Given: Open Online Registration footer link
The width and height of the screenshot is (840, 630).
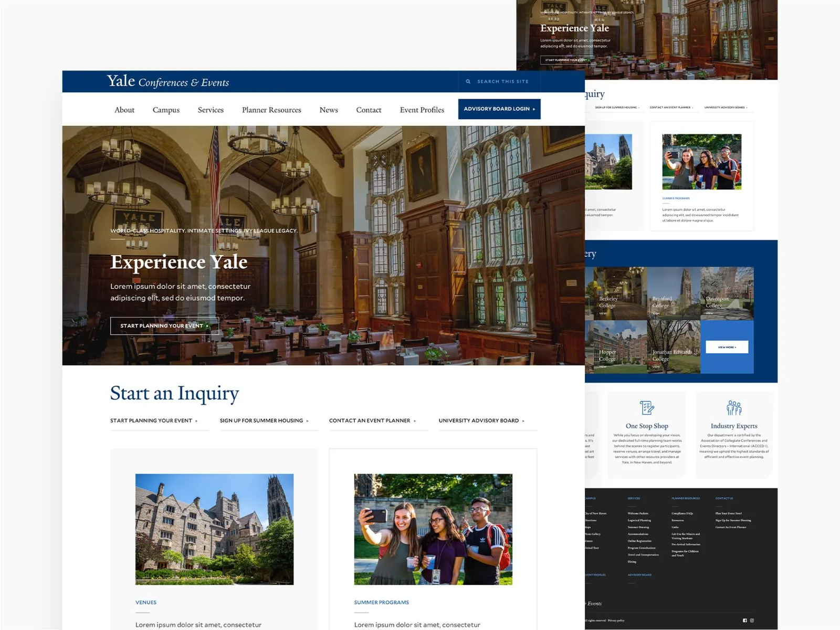Looking at the screenshot, I should coord(639,541).
